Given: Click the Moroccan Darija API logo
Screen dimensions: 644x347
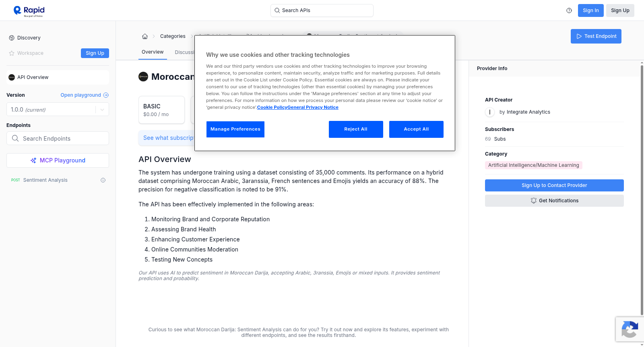Looking at the screenshot, I should pos(143,77).
